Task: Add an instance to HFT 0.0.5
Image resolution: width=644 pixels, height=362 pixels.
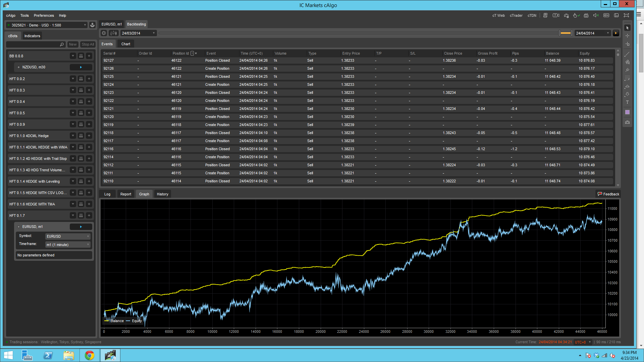Action: [x=89, y=113]
